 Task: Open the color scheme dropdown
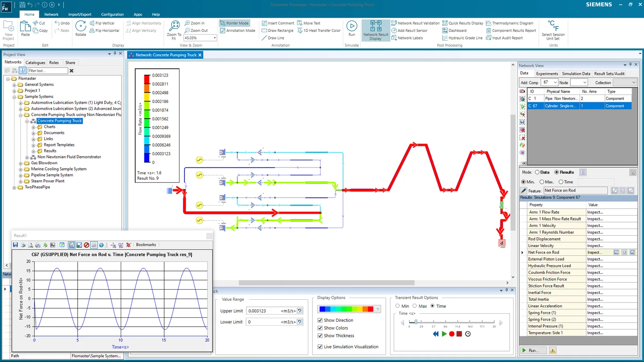click(378, 309)
